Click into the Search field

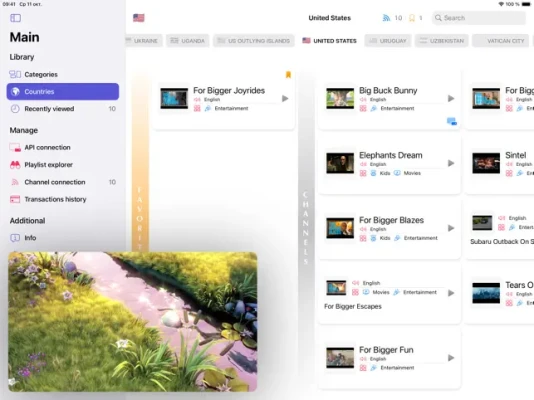click(479, 18)
